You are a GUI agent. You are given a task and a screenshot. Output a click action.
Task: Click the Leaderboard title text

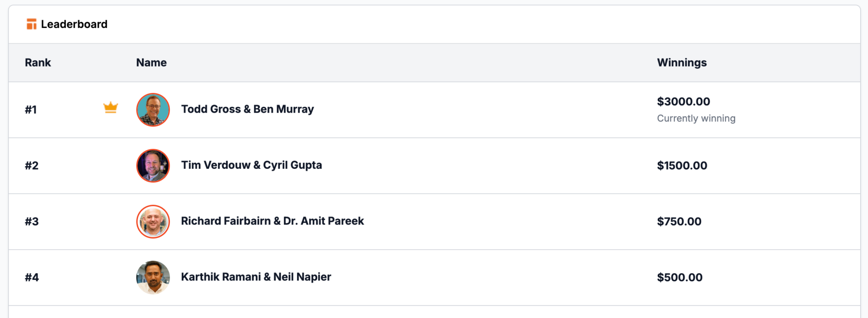pyautogui.click(x=74, y=24)
